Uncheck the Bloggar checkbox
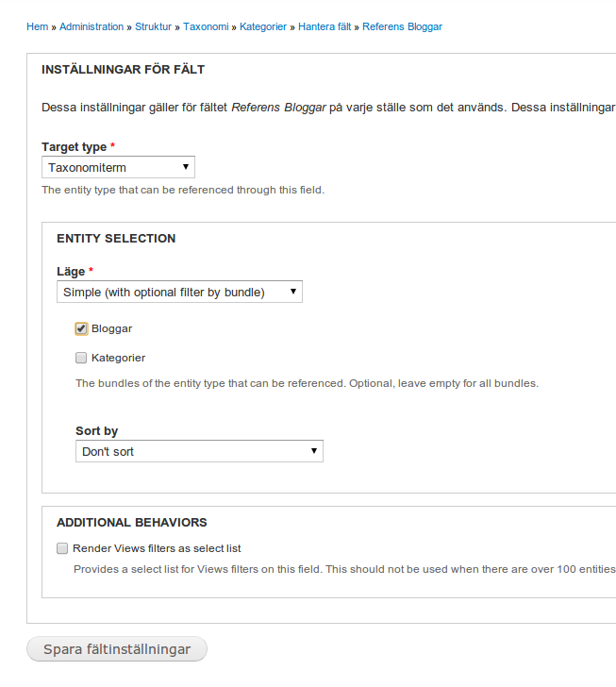 [x=81, y=329]
